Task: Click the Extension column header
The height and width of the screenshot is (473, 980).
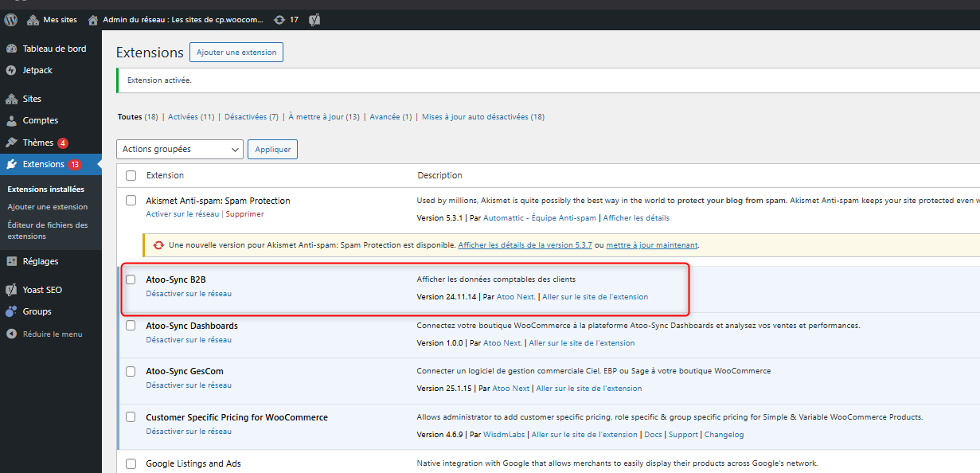Action: (x=165, y=175)
